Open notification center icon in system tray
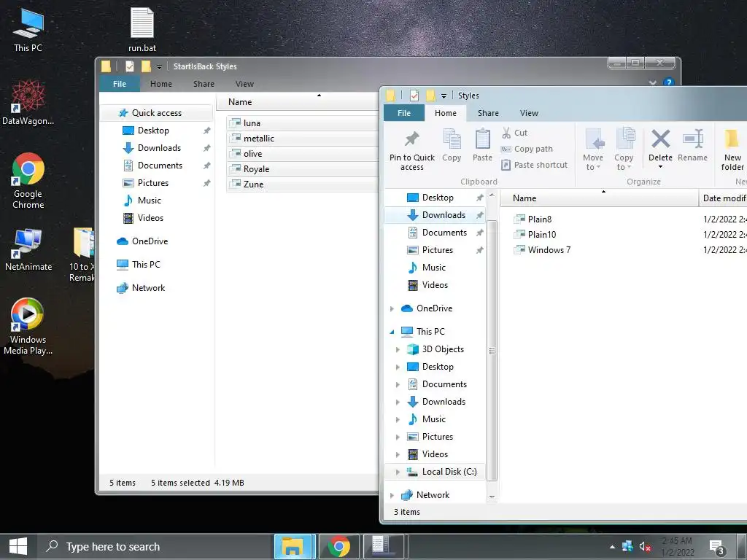Image resolution: width=747 pixels, height=560 pixels. pos(716,547)
